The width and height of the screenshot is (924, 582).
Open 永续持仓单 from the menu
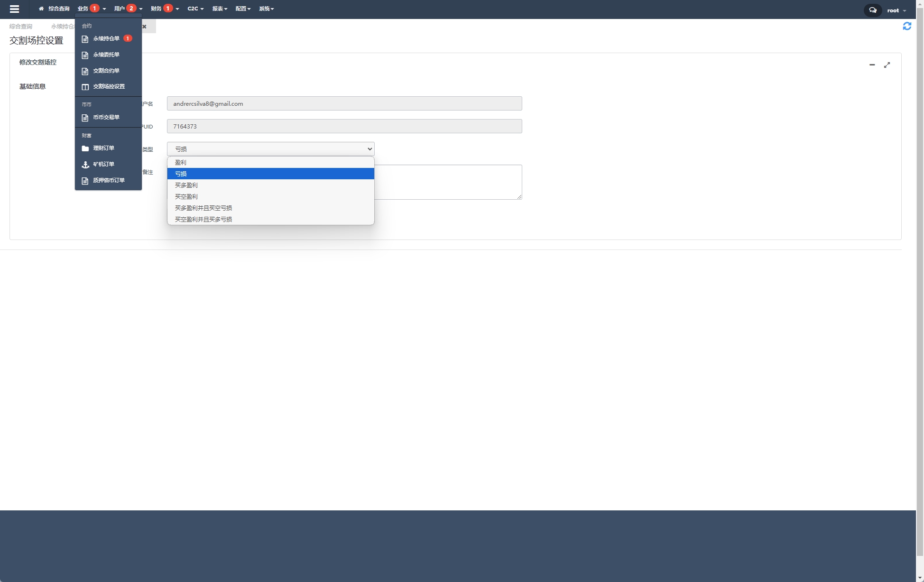(106, 39)
